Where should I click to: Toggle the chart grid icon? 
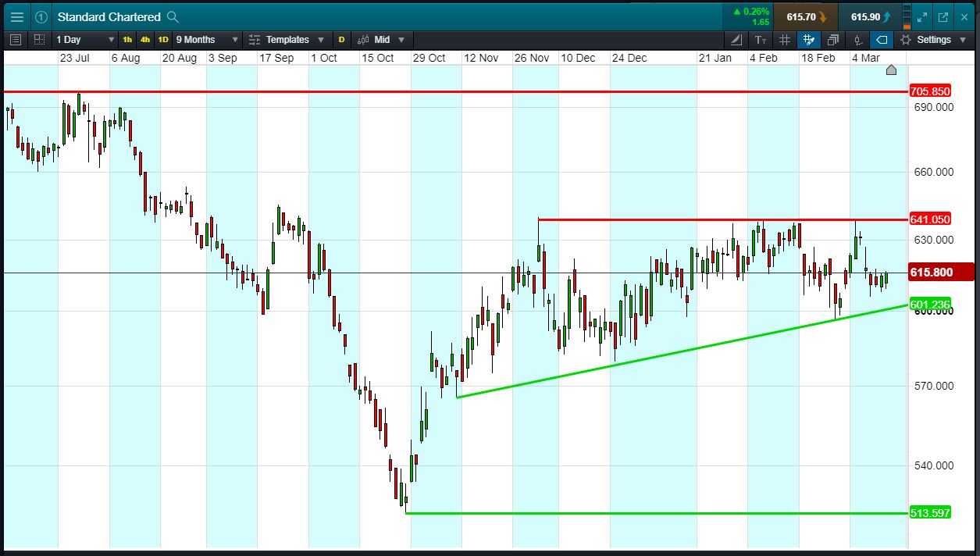click(x=785, y=39)
